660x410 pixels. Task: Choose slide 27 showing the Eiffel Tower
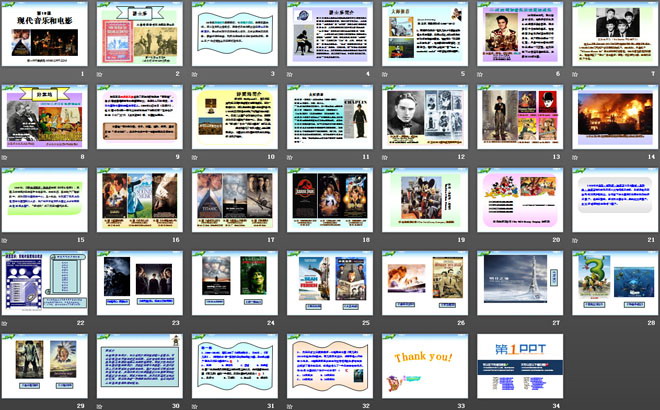tap(519, 281)
